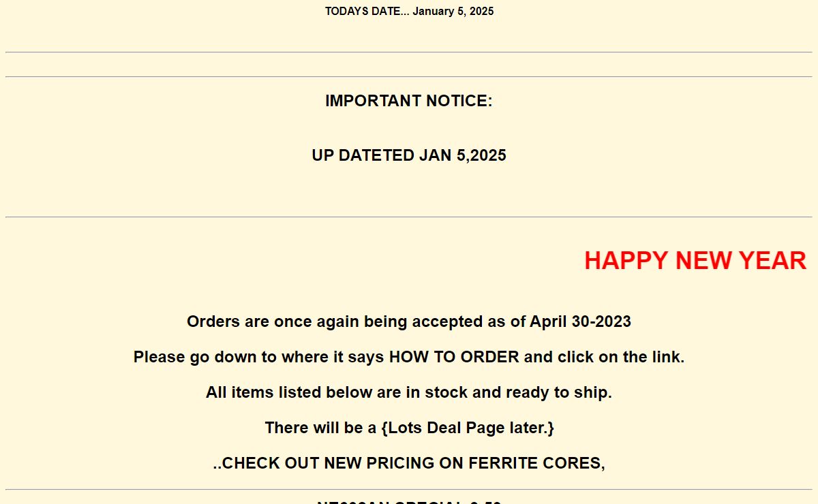Image resolution: width=818 pixels, height=504 pixels.
Task: Click the HOW TO ORDER phrase
Action: (454, 357)
